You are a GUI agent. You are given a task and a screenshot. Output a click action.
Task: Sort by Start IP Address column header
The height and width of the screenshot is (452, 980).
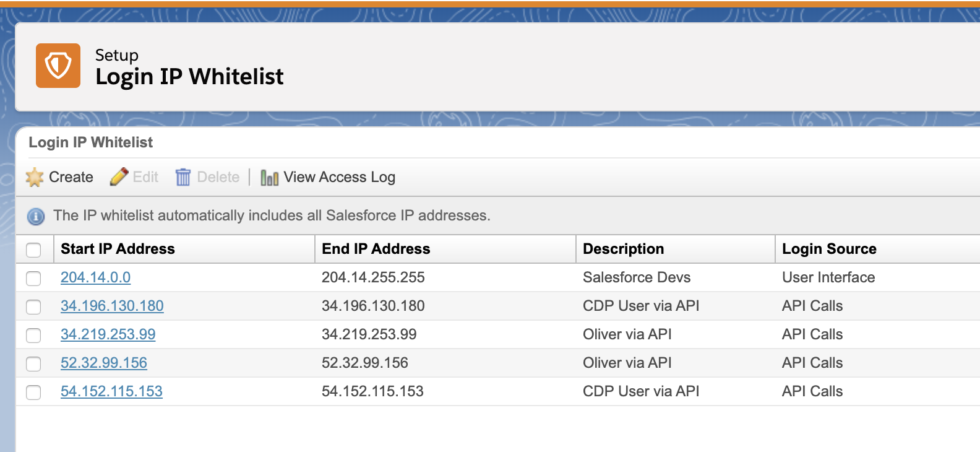coord(118,249)
